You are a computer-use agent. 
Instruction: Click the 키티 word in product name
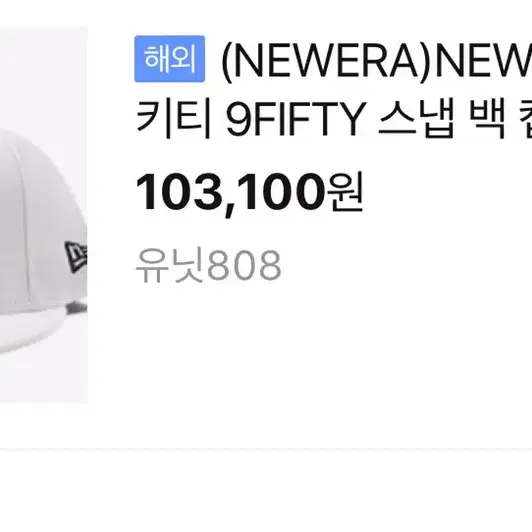[x=173, y=119]
